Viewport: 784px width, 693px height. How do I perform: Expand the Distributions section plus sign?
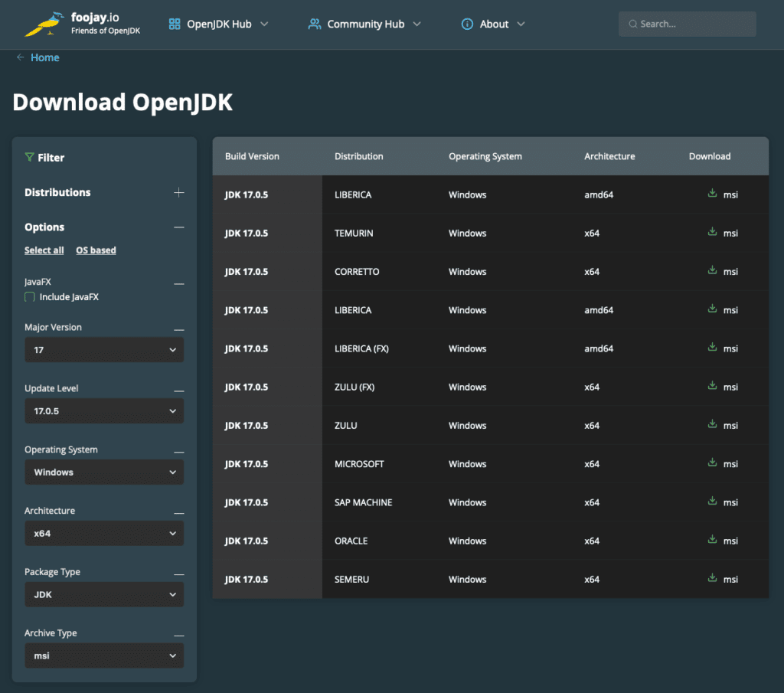click(x=179, y=192)
